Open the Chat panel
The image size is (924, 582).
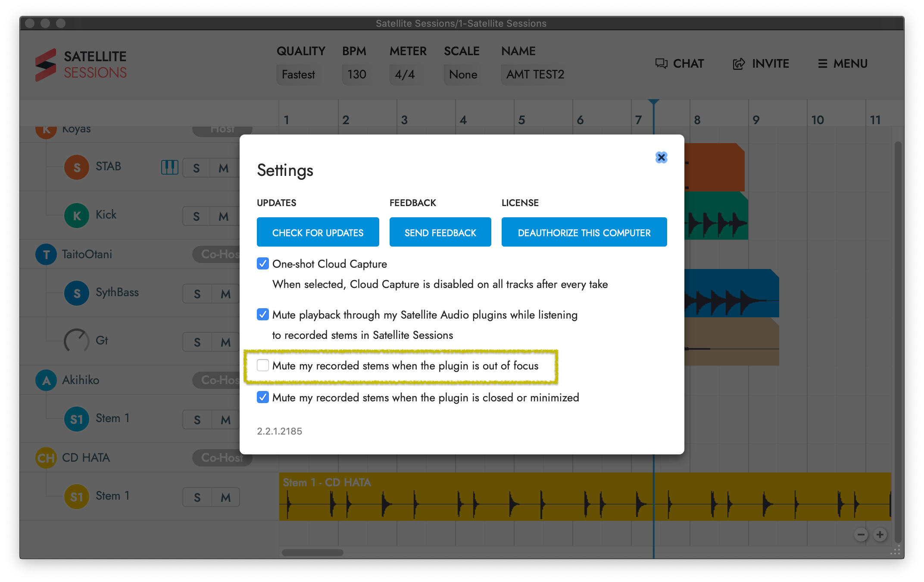coord(680,64)
